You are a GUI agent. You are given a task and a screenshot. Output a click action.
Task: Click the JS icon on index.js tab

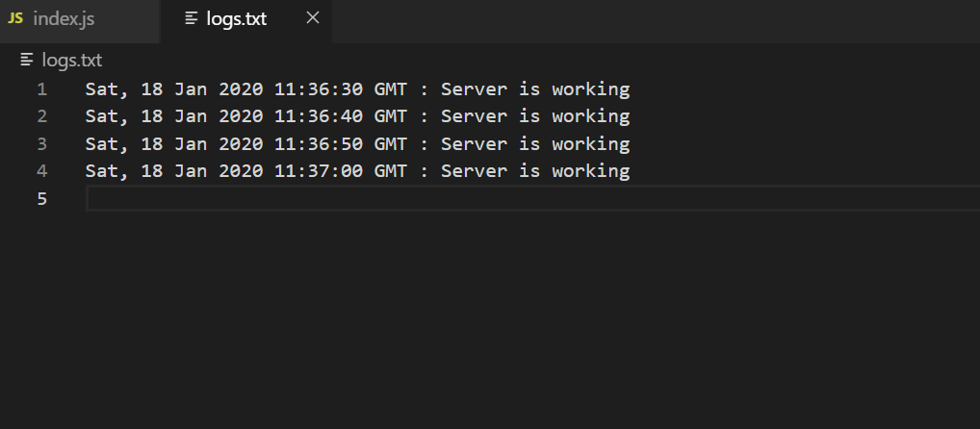point(15,19)
